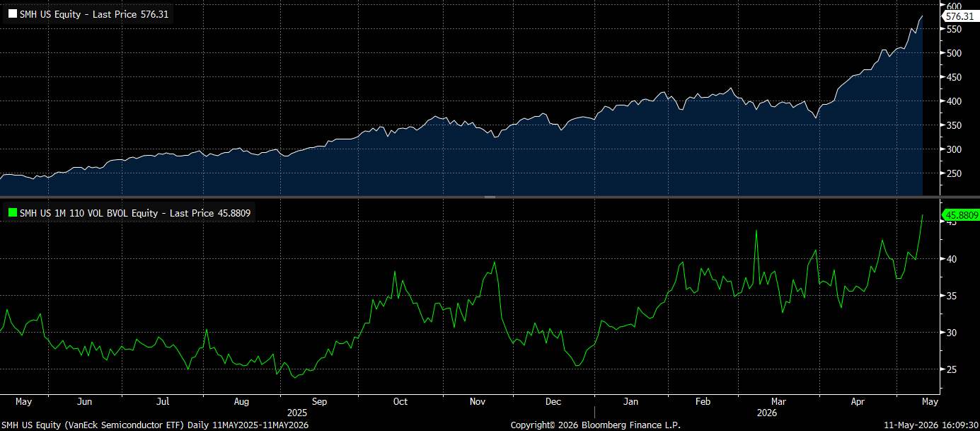Image resolution: width=980 pixels, height=431 pixels.
Task: Click the 35 volatility axis label
Action: click(952, 296)
